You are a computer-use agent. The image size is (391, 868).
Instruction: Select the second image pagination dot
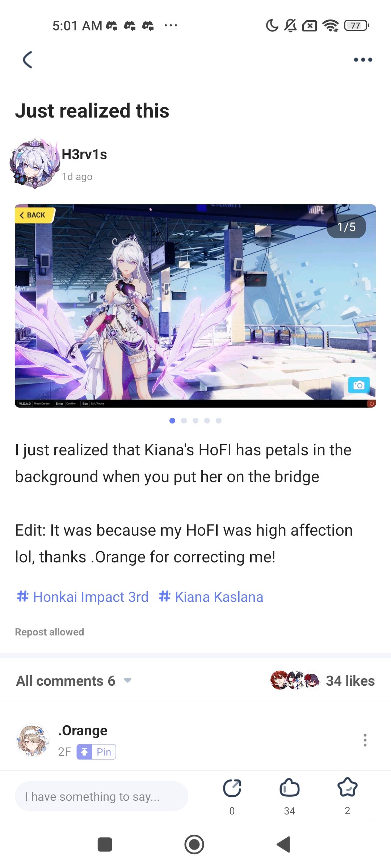click(184, 421)
